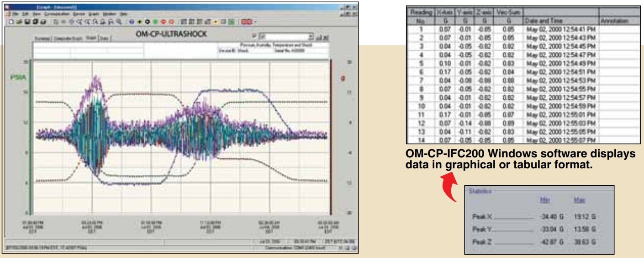
Task: Select the Graph tab
Action: click(91, 38)
